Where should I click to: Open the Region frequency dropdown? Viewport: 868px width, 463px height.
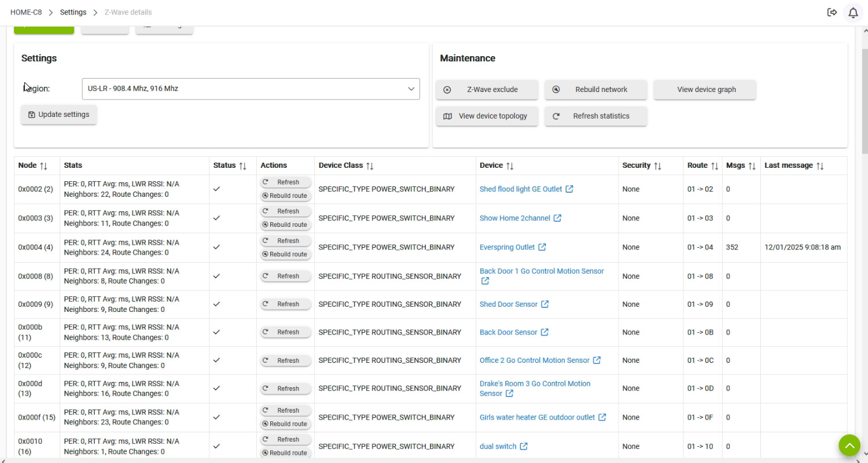point(251,89)
